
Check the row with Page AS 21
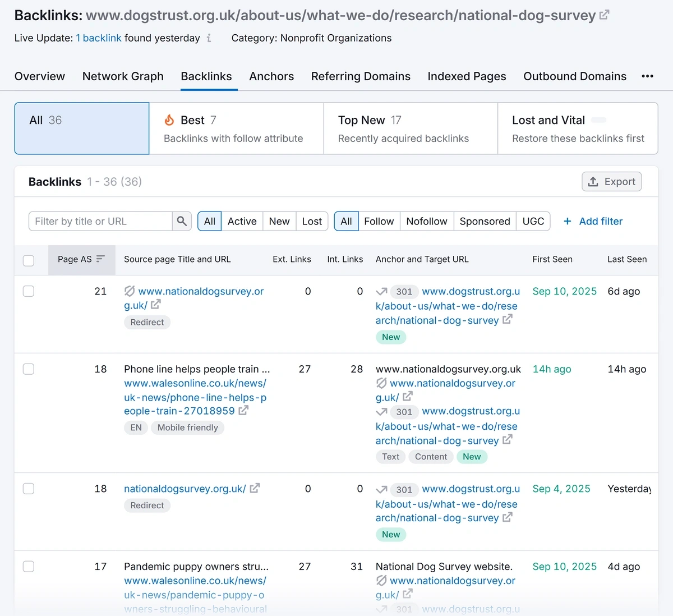click(29, 291)
